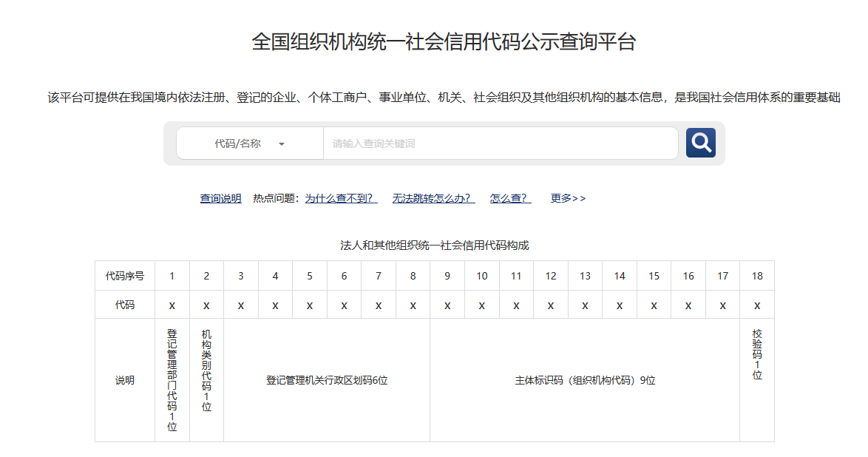Click code sequence cell 8

tap(413, 276)
